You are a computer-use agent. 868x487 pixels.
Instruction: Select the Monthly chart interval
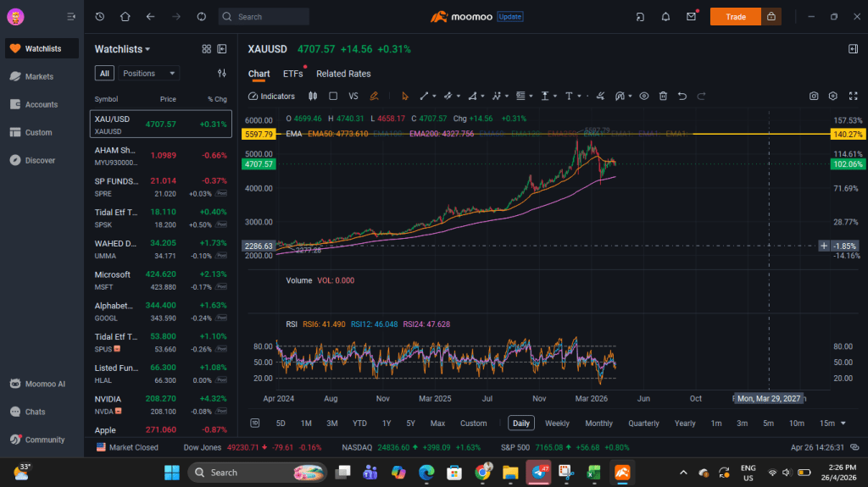coord(599,423)
